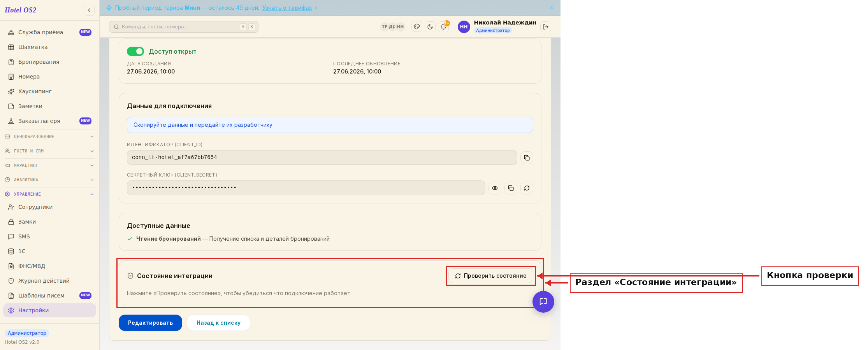Screen dimensions: 868x350
Task: Copy the client secret key
Action: 511,188
